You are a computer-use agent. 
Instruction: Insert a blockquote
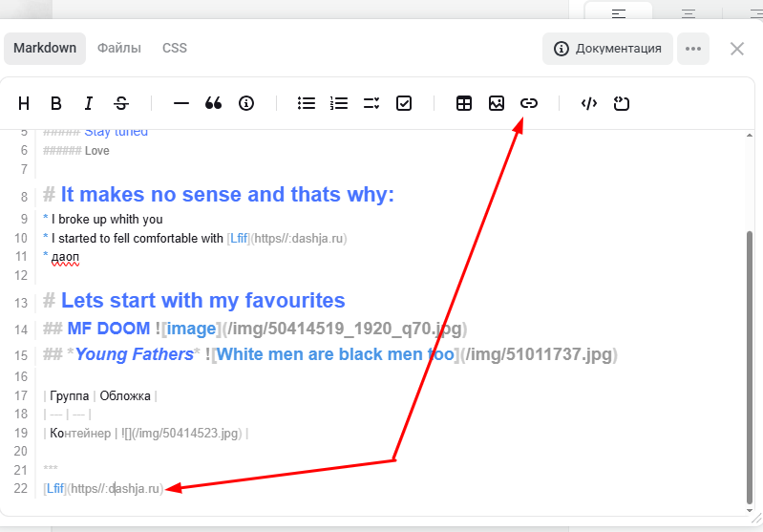(214, 103)
